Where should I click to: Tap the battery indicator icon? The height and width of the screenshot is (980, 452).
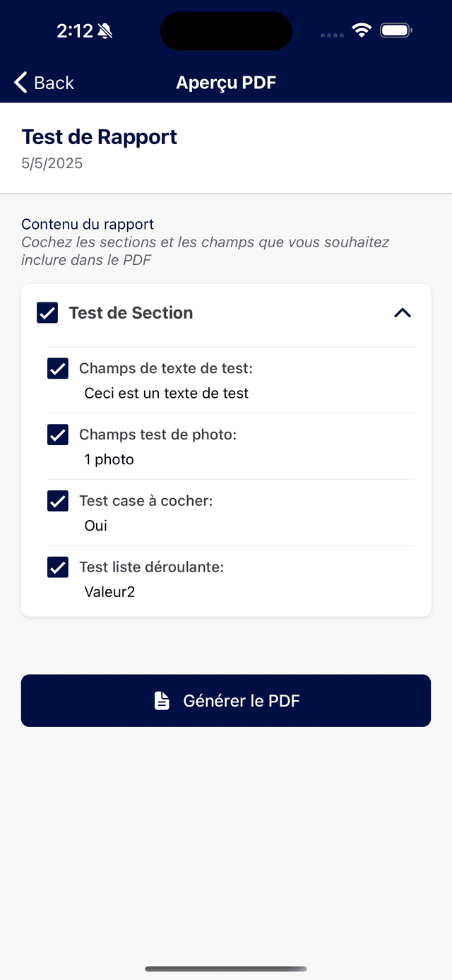coord(395,30)
